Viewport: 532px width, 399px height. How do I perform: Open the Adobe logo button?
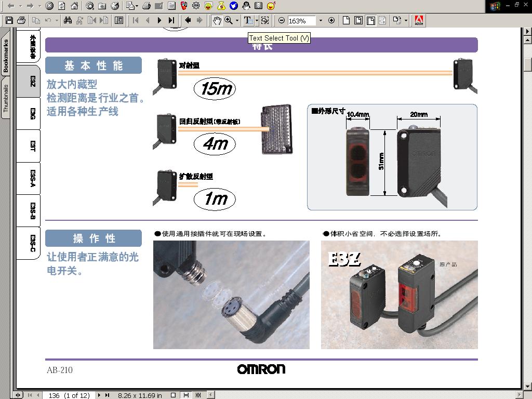tap(419, 20)
